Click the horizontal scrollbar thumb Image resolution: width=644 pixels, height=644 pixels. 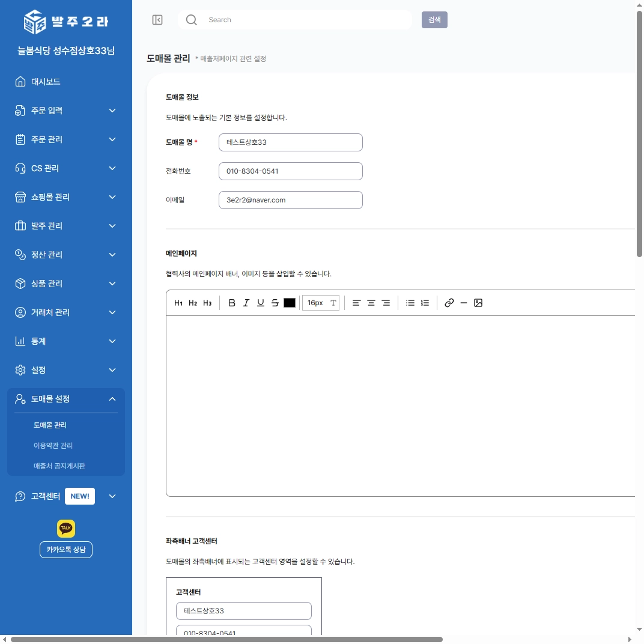point(226,639)
